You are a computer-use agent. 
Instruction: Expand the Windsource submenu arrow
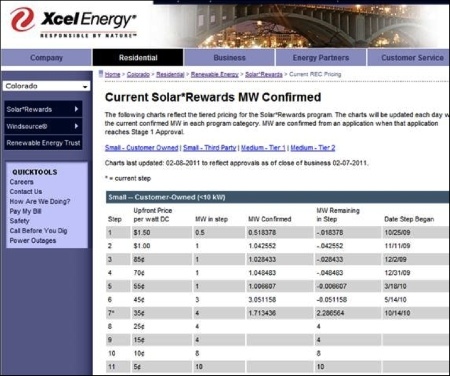point(76,126)
